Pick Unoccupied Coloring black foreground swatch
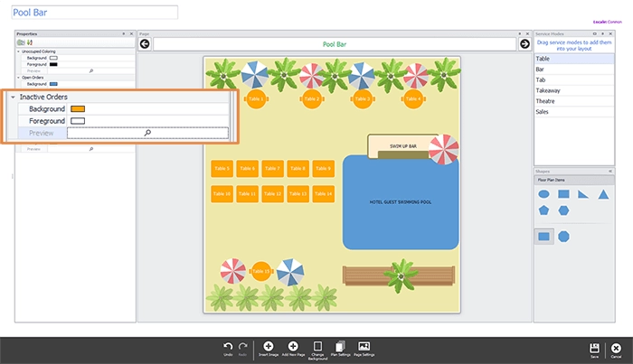The width and height of the screenshot is (633, 364). pyautogui.click(x=53, y=64)
